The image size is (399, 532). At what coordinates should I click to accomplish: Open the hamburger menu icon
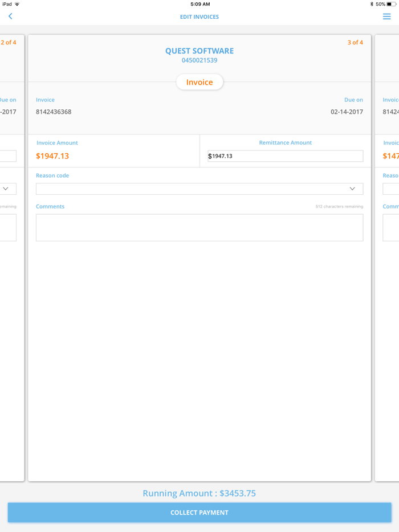coord(386,17)
